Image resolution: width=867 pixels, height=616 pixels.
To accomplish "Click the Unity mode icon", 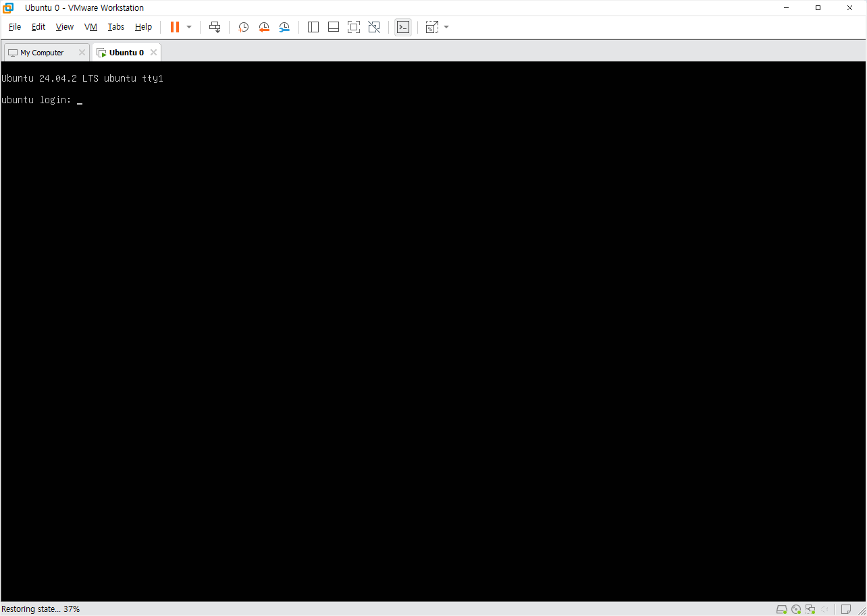I will tap(374, 27).
